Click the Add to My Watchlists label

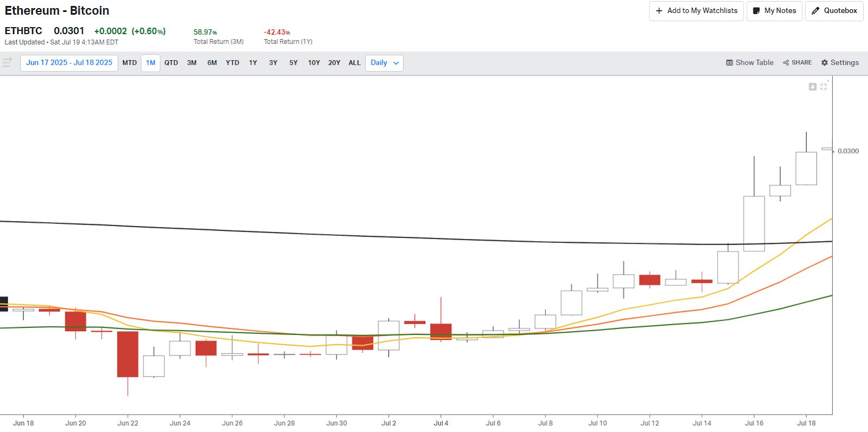pyautogui.click(x=703, y=11)
